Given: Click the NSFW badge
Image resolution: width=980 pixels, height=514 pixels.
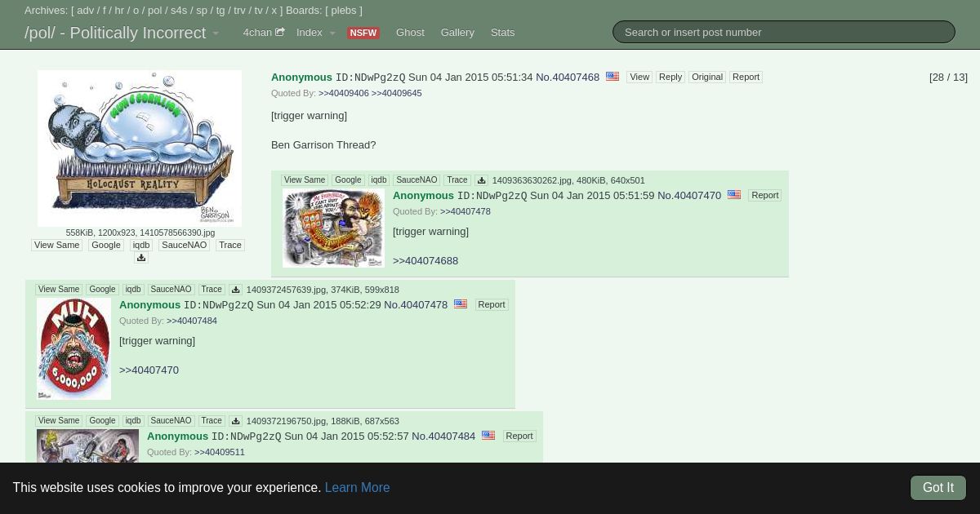Looking at the screenshot, I should click(363, 33).
